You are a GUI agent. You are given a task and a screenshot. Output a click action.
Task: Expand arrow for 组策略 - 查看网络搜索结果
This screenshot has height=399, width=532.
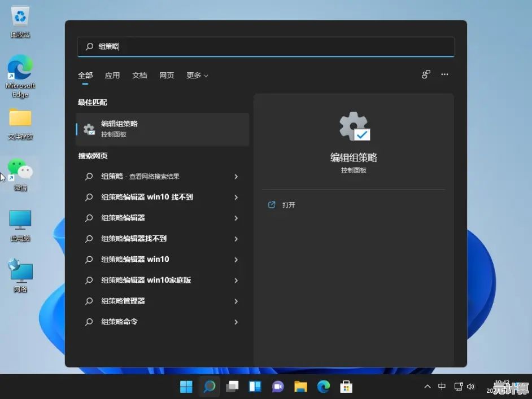click(236, 177)
